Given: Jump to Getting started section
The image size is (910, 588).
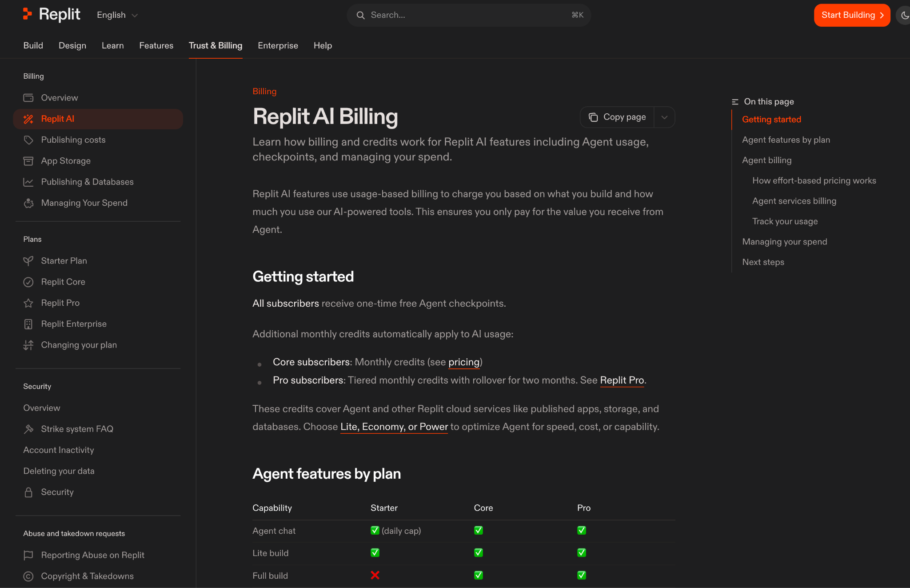Looking at the screenshot, I should click(771, 120).
